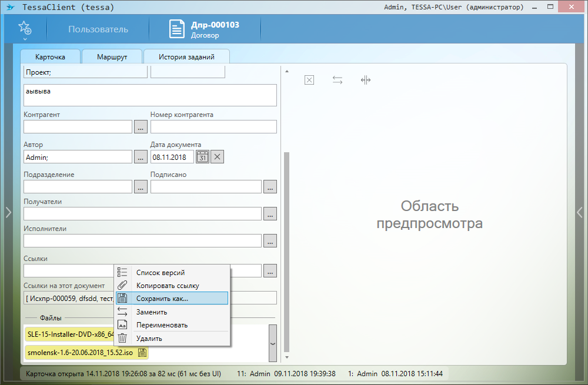Click the split-width icon in preview toolbar
588x385 pixels.
click(366, 80)
